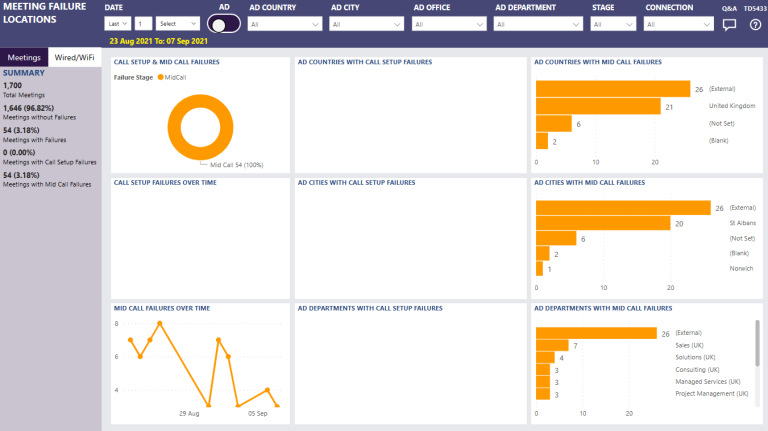Toggle the AD switch
The image size is (768, 431).
point(224,24)
